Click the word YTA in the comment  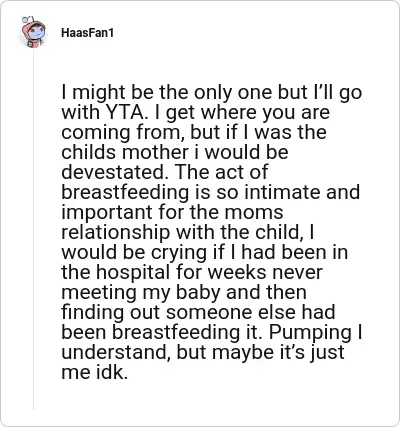click(125, 112)
